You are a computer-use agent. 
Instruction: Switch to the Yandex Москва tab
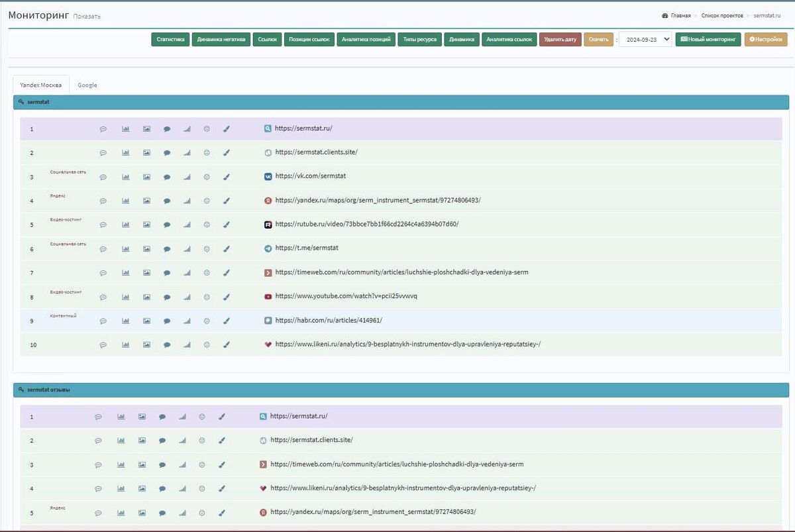click(41, 85)
